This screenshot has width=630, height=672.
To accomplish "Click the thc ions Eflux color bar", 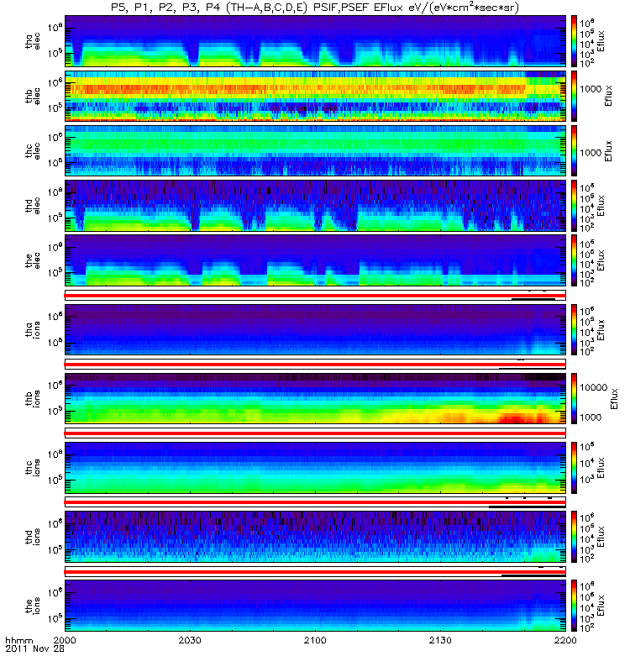I will [574, 468].
